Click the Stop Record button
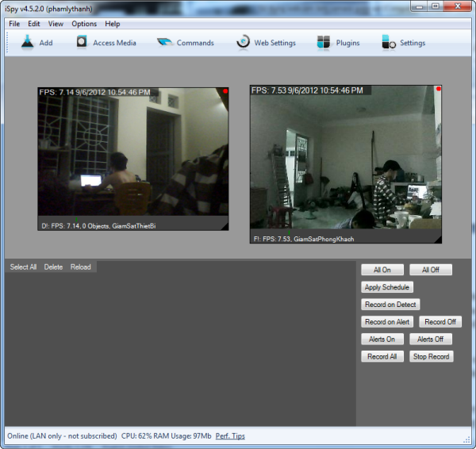This screenshot has height=449, width=476. [432, 356]
